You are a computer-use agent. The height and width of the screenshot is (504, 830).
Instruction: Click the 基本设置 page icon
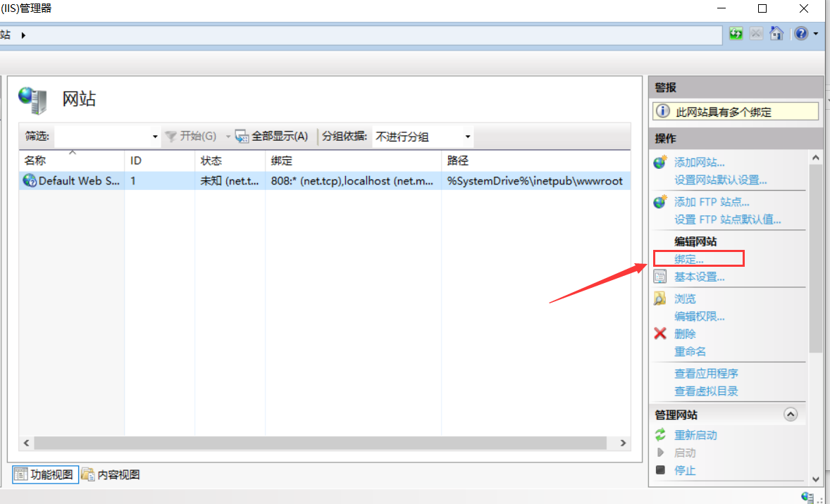(660, 276)
